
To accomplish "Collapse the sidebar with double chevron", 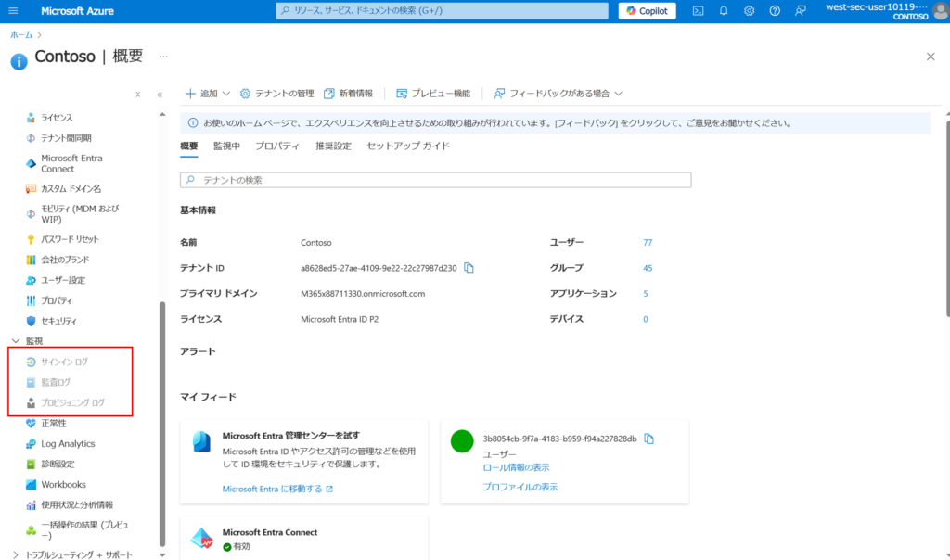I will [x=160, y=95].
